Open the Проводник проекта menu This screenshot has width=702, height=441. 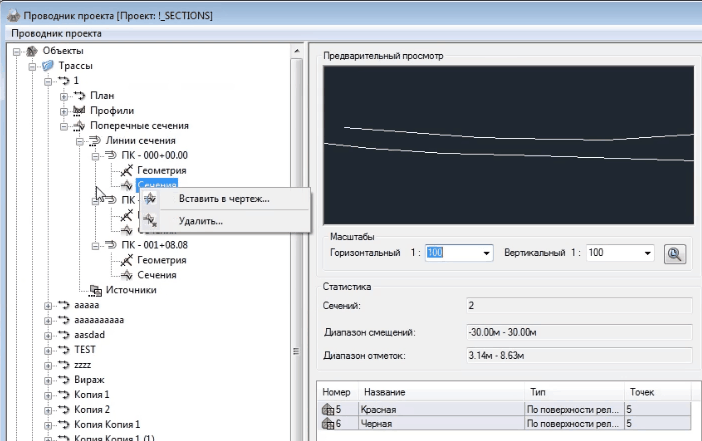point(50,33)
